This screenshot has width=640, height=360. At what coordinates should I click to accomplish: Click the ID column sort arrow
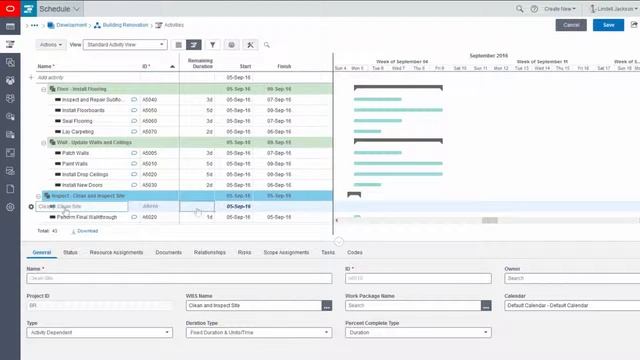click(x=172, y=67)
